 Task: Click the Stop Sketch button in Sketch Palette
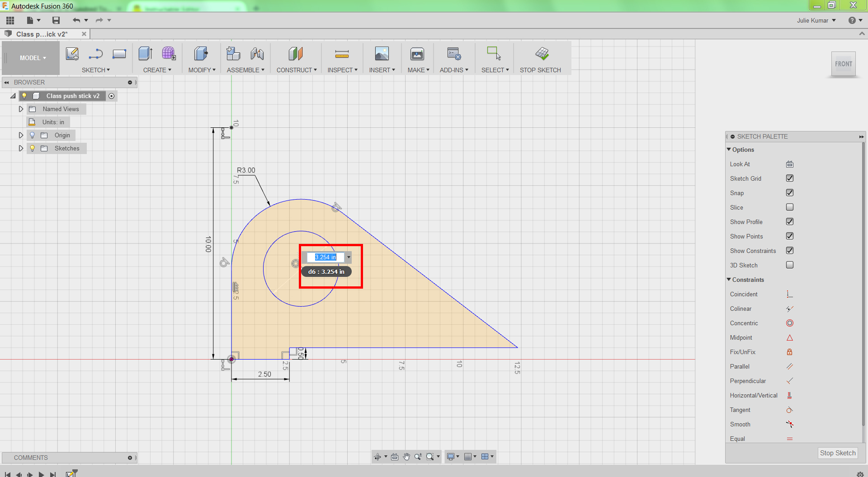(x=838, y=453)
